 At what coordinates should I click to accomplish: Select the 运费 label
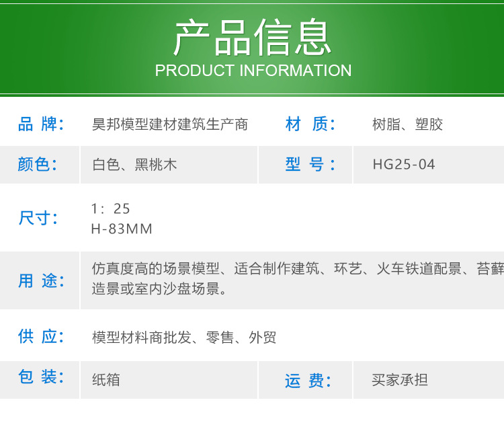308,381
